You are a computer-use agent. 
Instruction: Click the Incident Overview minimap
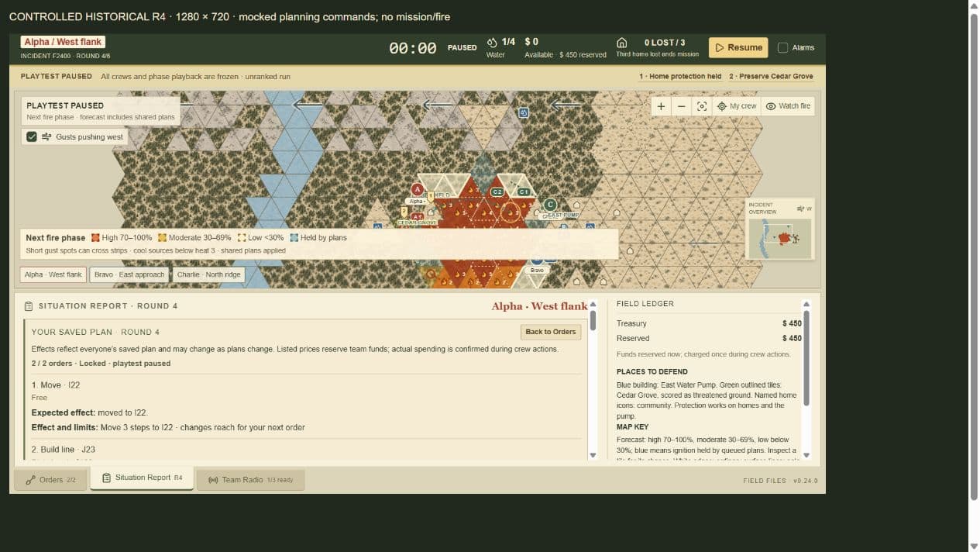click(780, 238)
